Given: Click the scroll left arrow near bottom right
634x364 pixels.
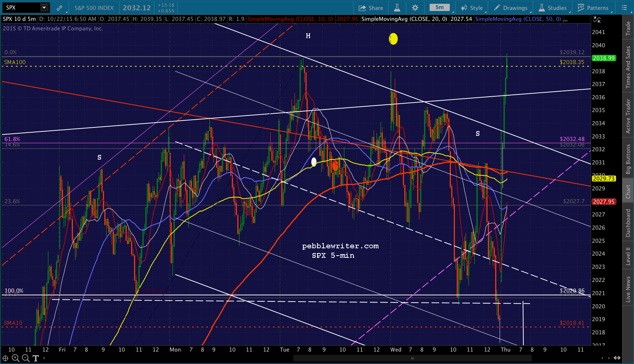Looking at the screenshot, I should (602, 358).
